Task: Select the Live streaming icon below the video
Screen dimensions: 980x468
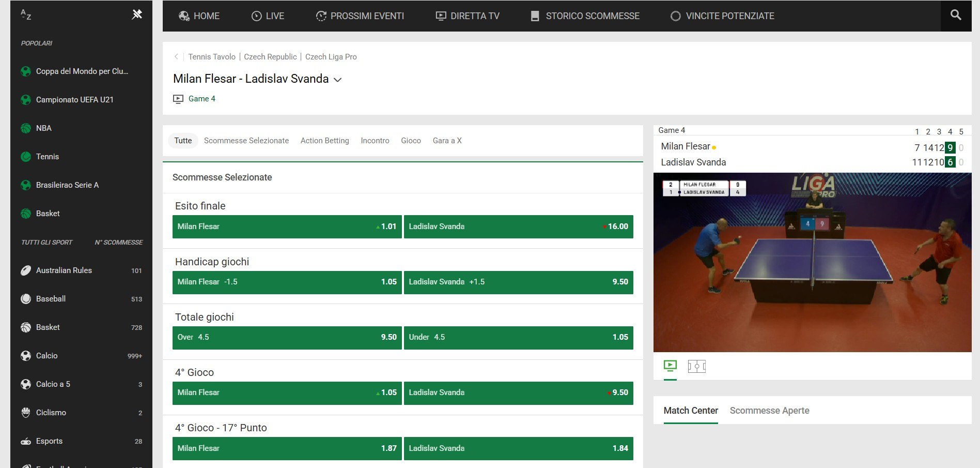Action: pos(670,367)
